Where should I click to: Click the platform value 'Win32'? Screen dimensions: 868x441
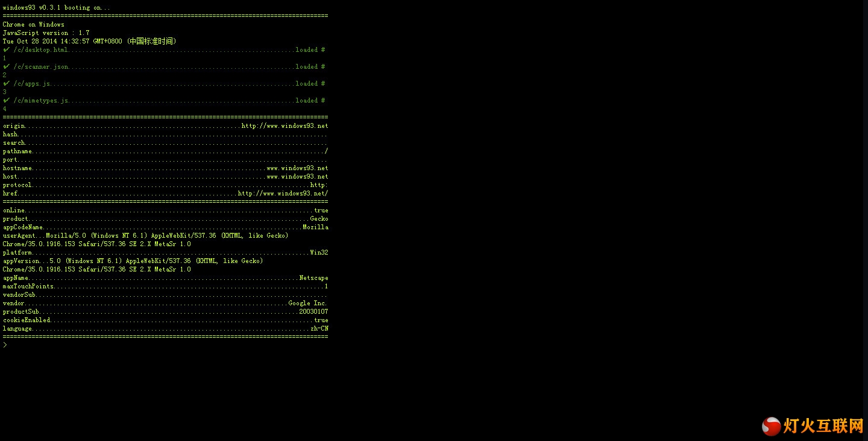pyautogui.click(x=319, y=253)
